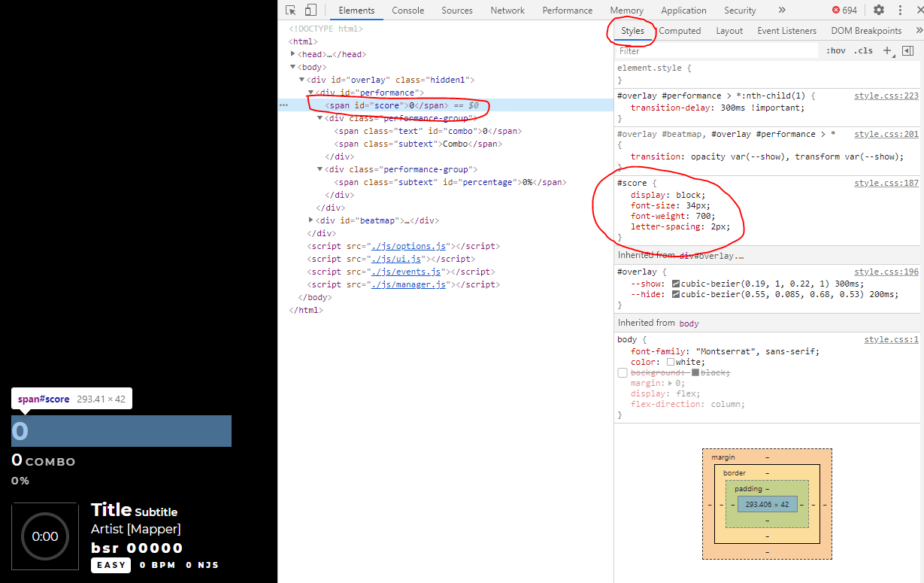Switch to the Elements tab
The image size is (924, 583).
point(356,11)
